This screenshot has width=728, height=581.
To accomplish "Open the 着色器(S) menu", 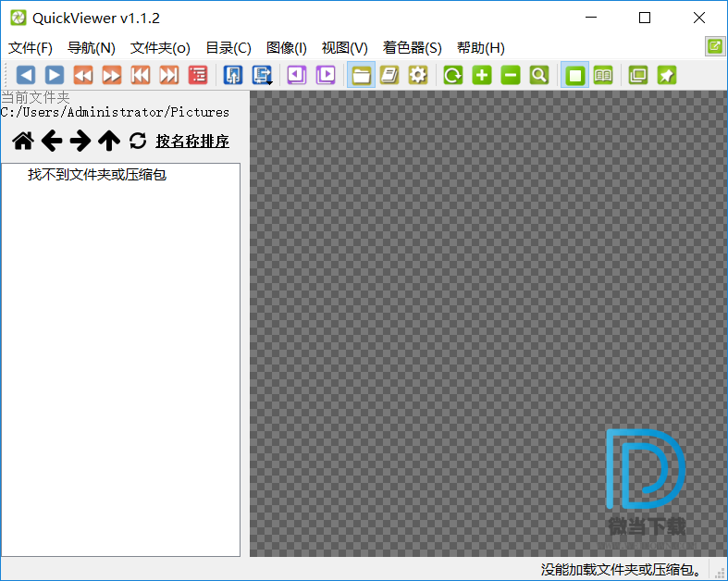I will pos(413,48).
